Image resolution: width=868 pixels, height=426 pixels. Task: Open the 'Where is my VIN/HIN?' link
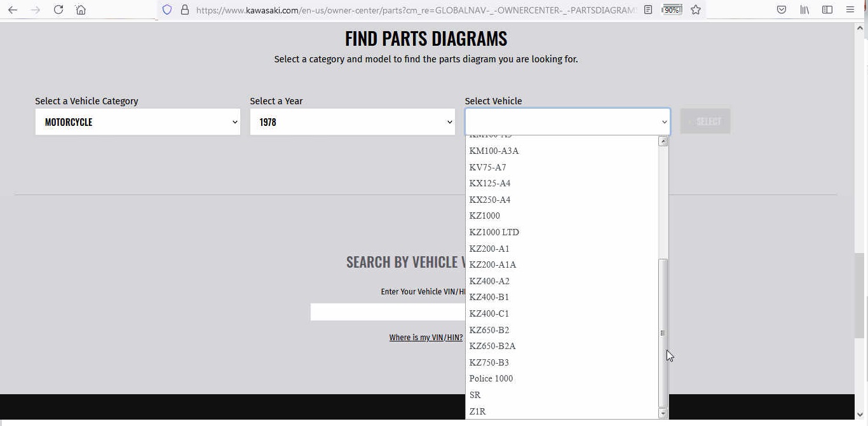pos(426,337)
